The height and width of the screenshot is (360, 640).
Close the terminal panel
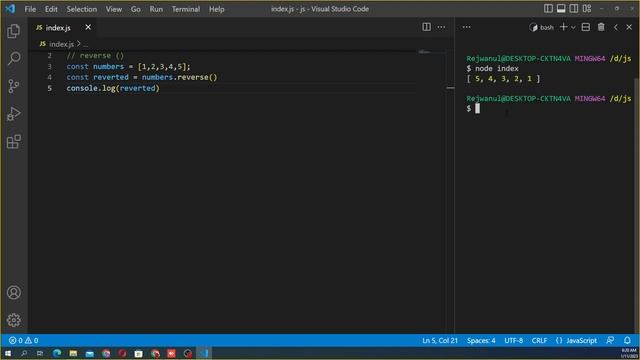629,27
